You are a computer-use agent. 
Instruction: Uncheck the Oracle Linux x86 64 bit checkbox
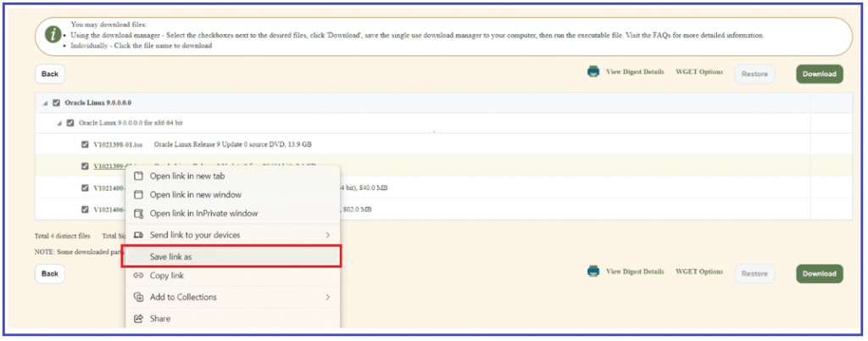point(71,123)
